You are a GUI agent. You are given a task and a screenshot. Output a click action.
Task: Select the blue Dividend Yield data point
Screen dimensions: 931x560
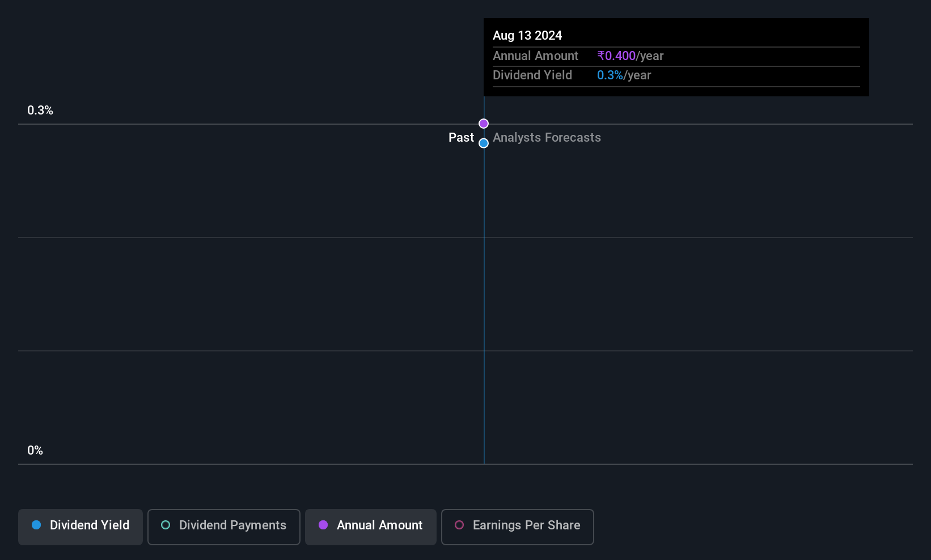484,143
